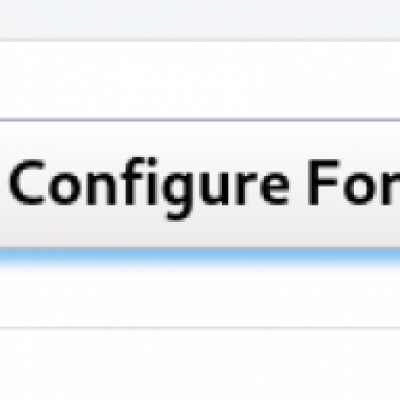400x400 pixels.
Task: Click the empty white panel above Configure For
Action: coord(200,79)
